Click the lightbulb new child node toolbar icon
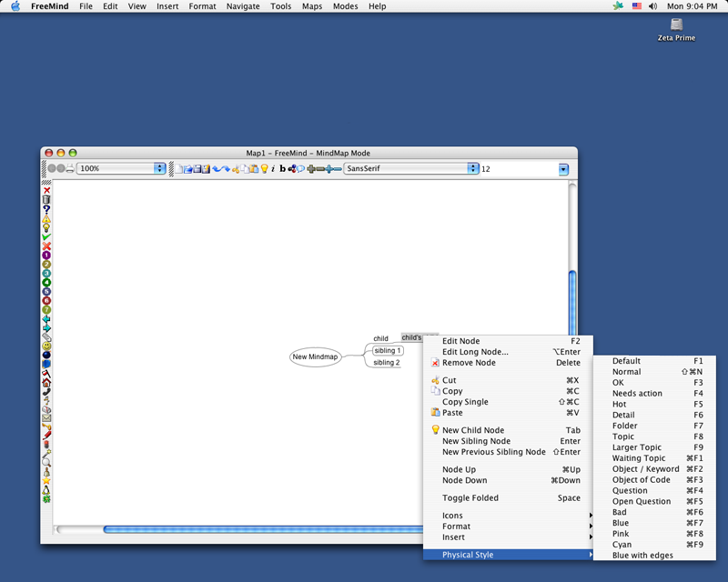The width and height of the screenshot is (728, 582). pos(265,168)
